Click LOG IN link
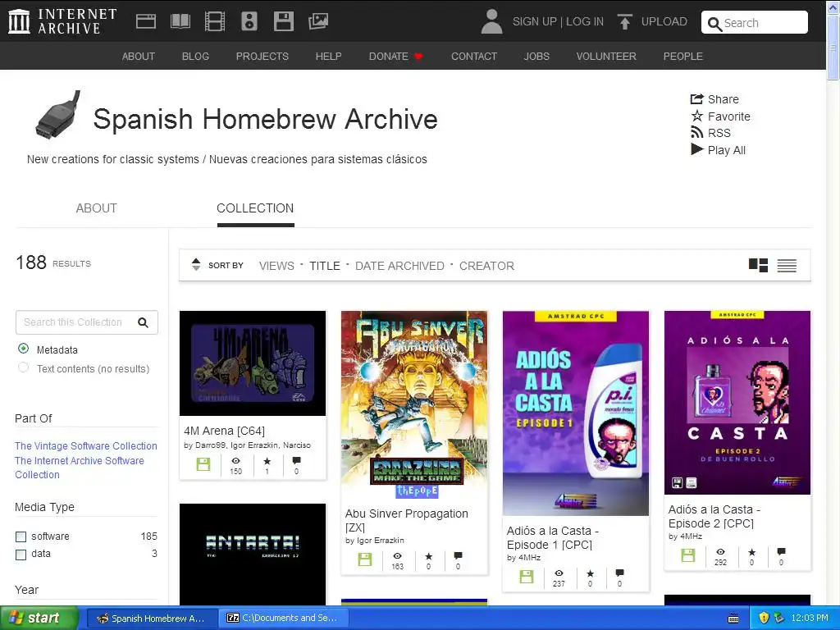 click(584, 21)
